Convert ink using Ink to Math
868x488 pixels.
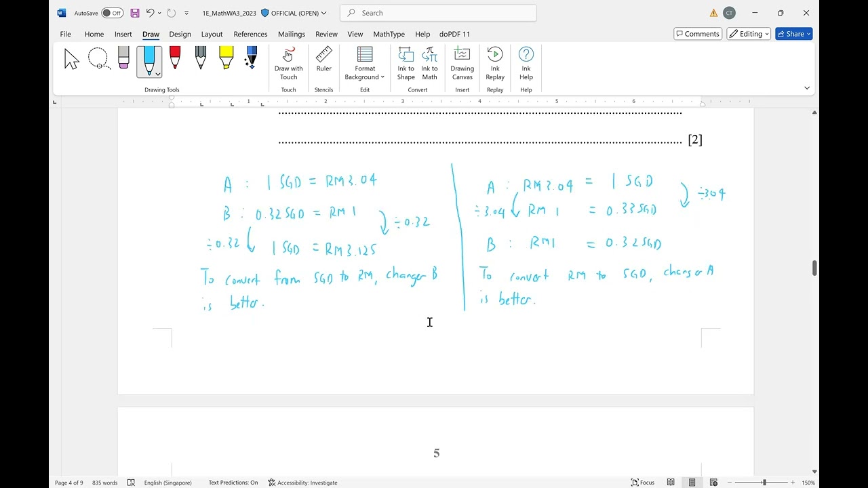430,63
